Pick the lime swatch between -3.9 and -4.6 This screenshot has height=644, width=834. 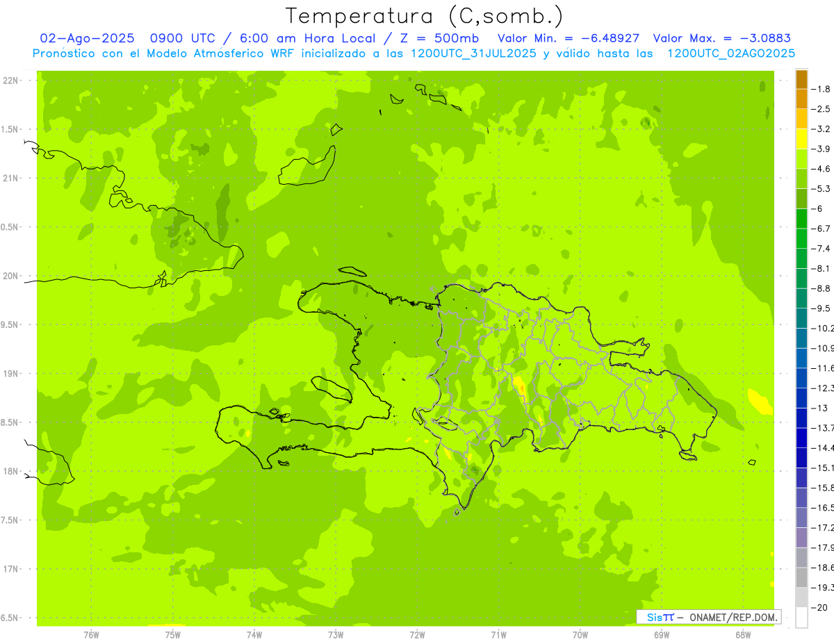coord(801,159)
